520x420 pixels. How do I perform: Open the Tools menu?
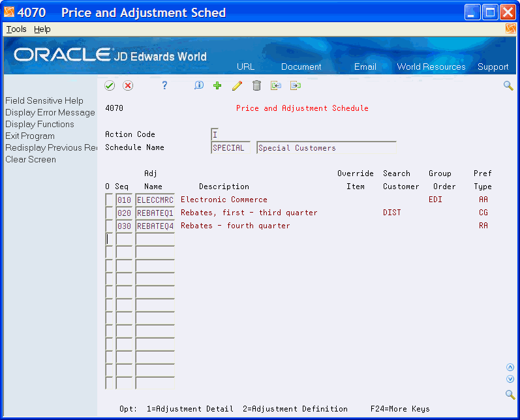16,29
